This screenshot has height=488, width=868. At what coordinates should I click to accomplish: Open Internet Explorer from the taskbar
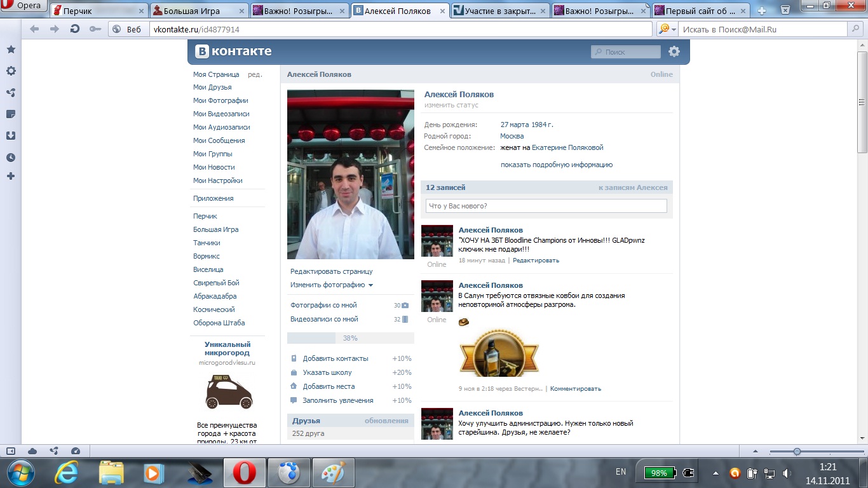[66, 473]
